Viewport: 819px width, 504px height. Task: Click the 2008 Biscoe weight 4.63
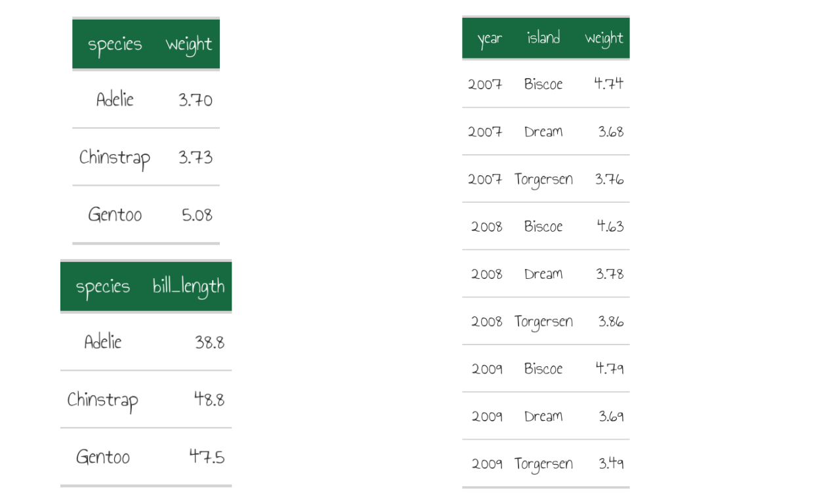click(610, 226)
